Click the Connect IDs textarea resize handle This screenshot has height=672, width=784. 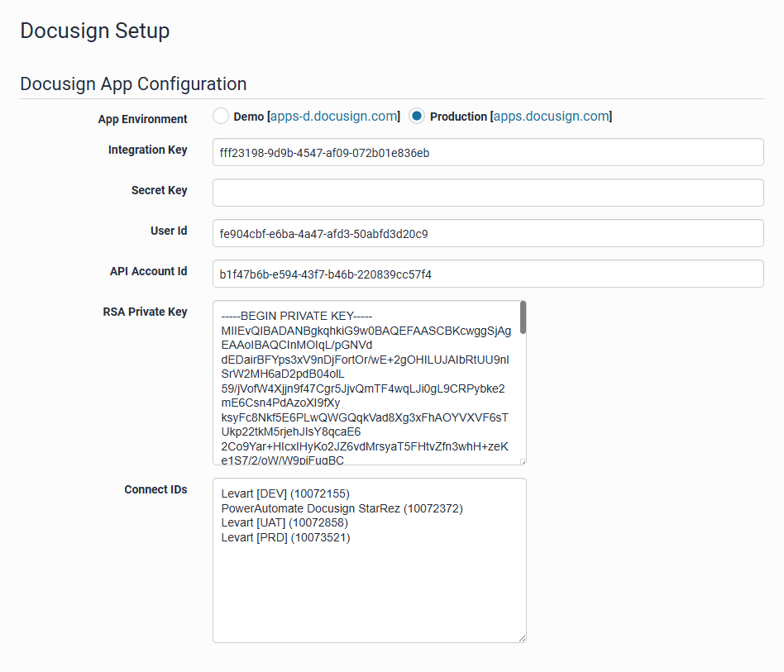tap(522, 638)
